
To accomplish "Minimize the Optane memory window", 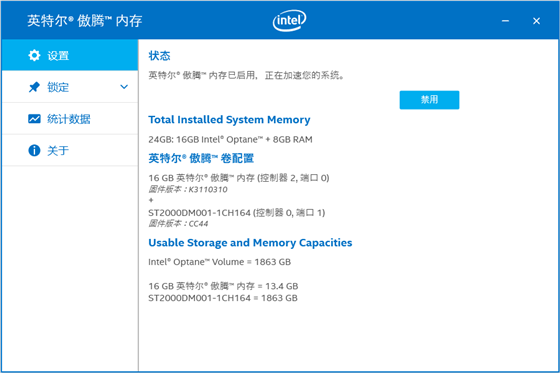I will click(505, 21).
